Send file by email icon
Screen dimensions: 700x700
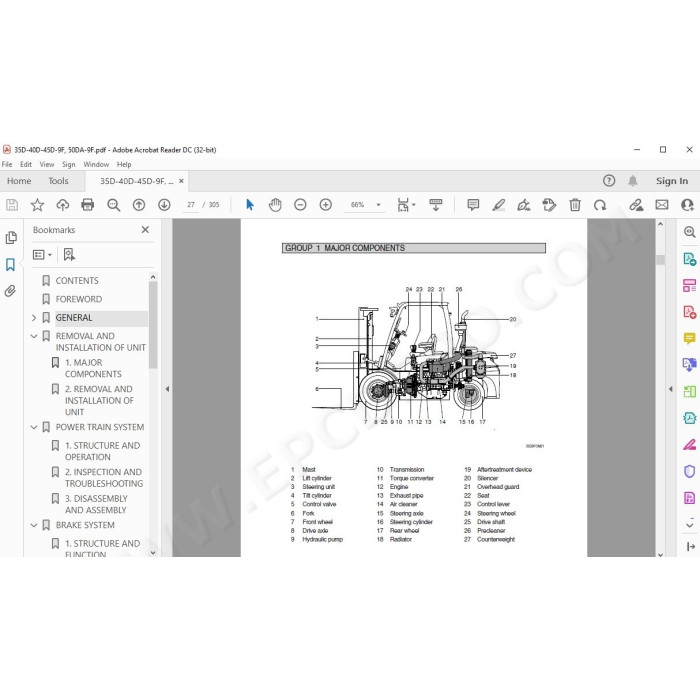tap(662, 205)
